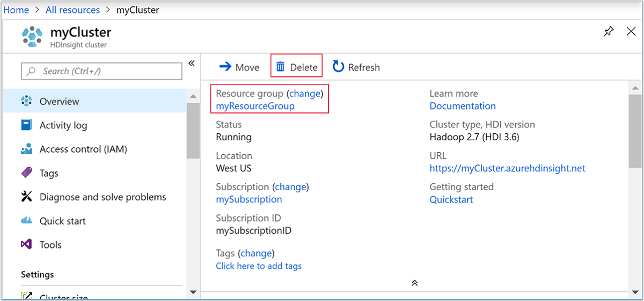The width and height of the screenshot is (644, 301).
Task: Collapse the essentials panel with up chevron
Action: 414,283
